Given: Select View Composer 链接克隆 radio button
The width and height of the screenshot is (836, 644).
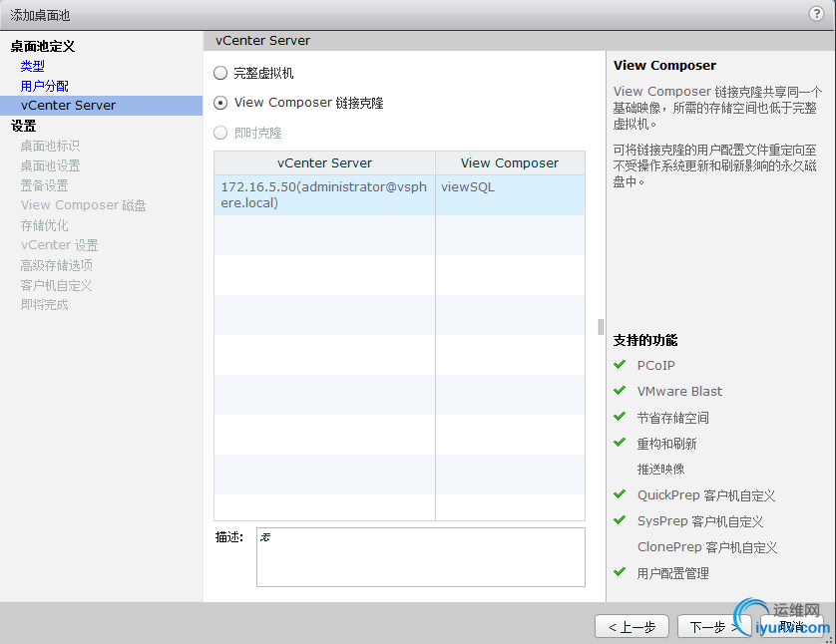Looking at the screenshot, I should click(x=220, y=103).
